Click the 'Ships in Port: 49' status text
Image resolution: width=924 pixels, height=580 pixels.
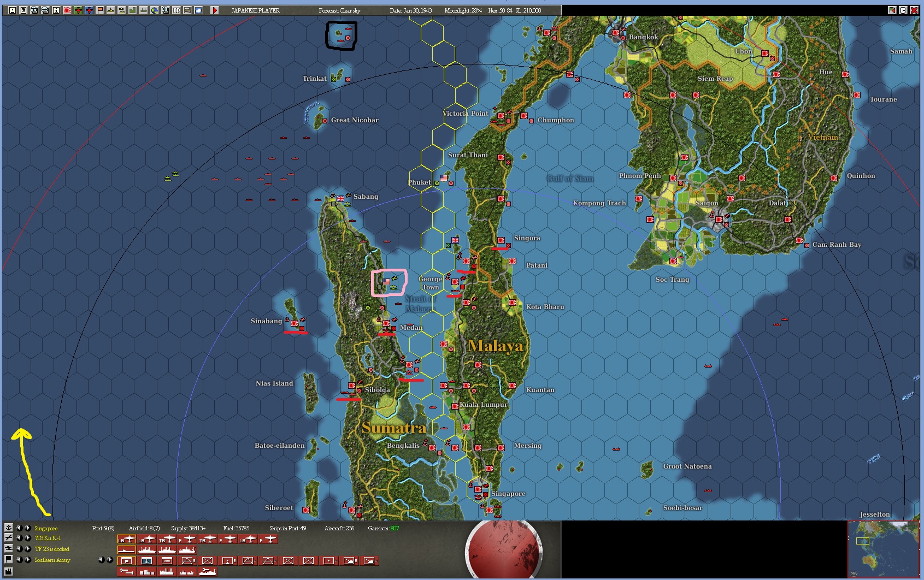click(287, 528)
